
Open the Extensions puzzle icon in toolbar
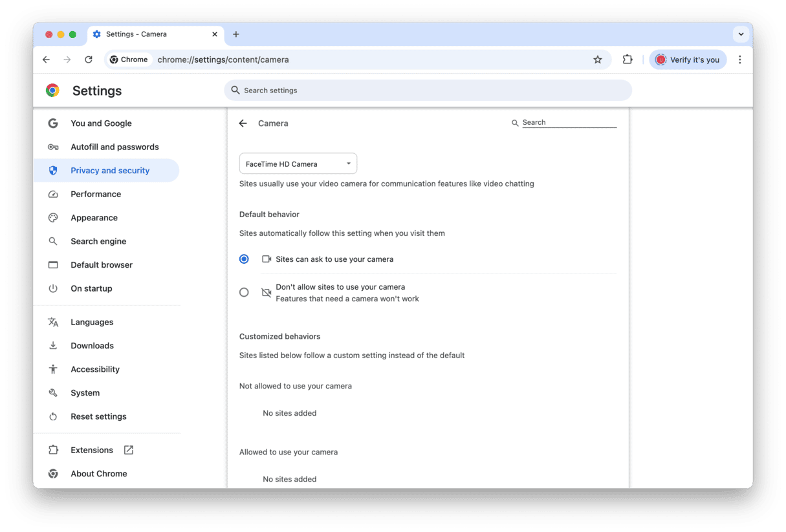click(627, 59)
